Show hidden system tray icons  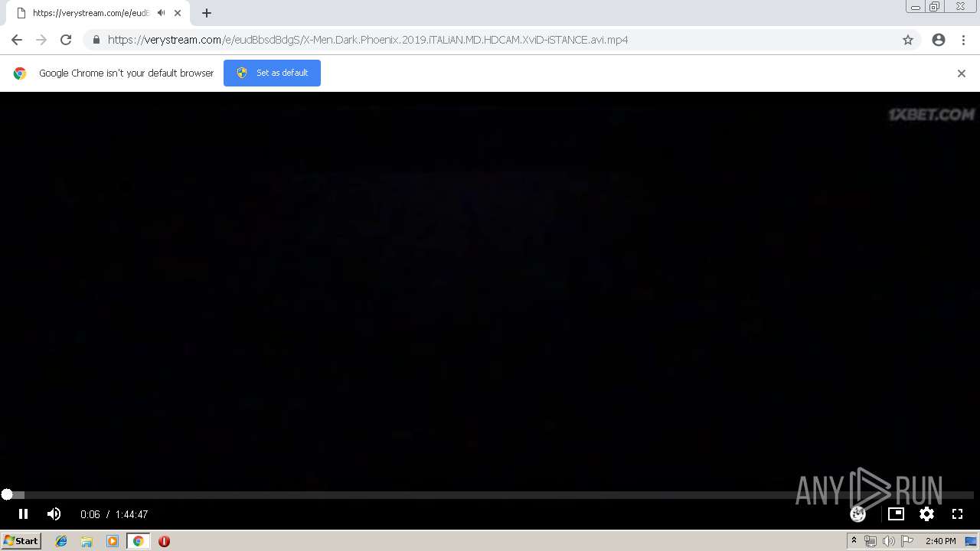click(x=854, y=541)
